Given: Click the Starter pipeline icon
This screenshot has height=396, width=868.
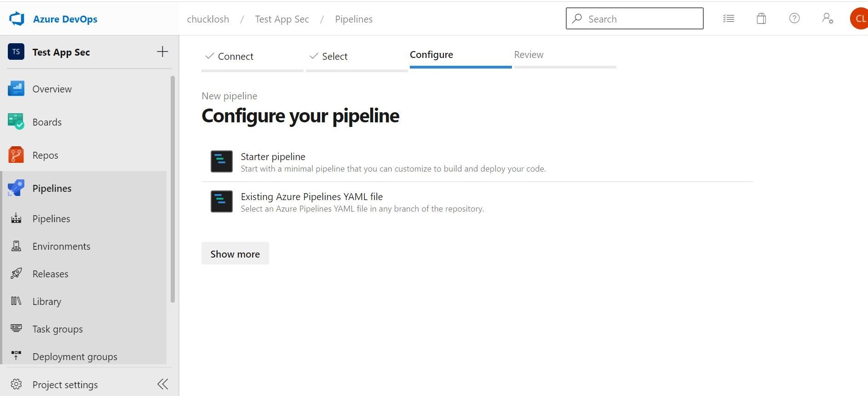Looking at the screenshot, I should [x=222, y=161].
